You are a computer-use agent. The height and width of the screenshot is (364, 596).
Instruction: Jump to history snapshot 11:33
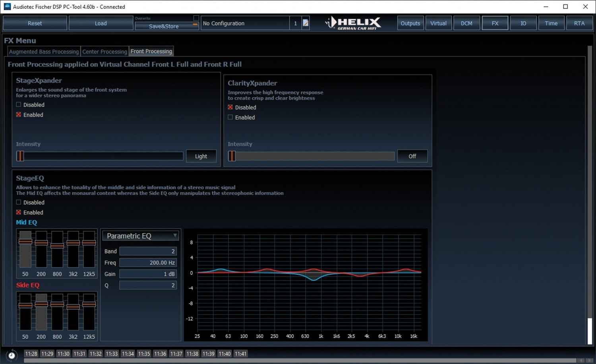click(x=112, y=354)
